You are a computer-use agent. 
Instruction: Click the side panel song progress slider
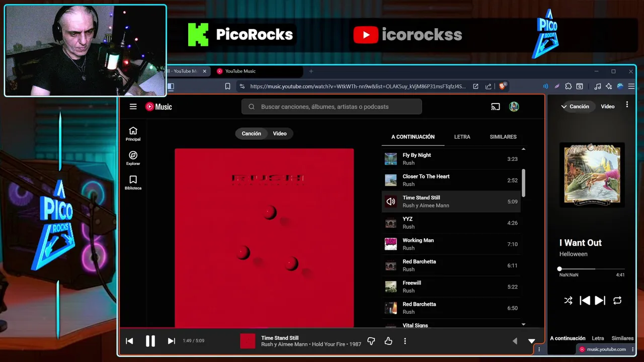click(x=592, y=269)
